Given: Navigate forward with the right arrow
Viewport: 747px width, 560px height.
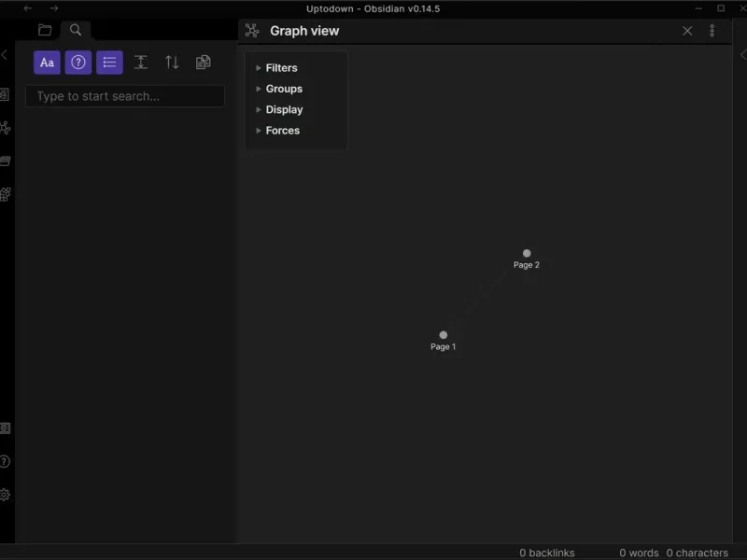Looking at the screenshot, I should click(x=54, y=8).
